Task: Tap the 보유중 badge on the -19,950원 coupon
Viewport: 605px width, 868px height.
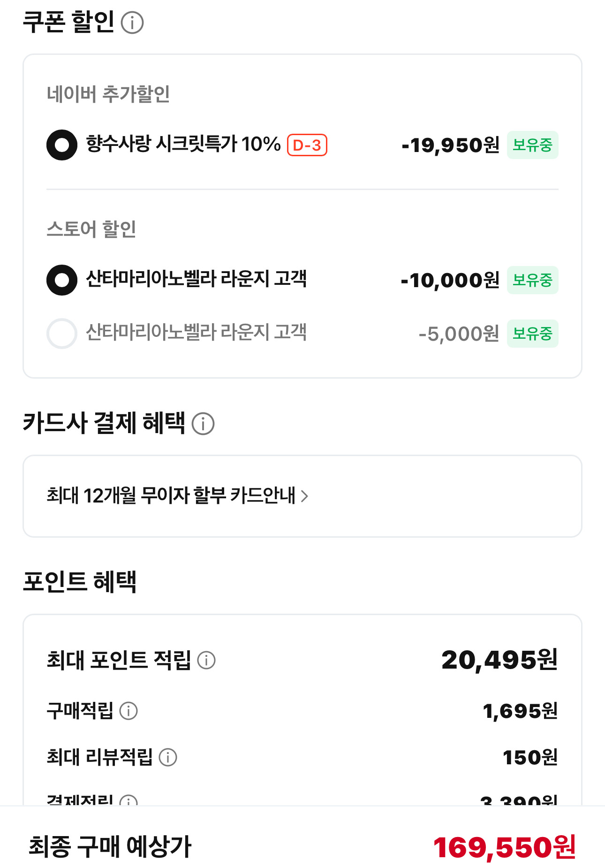Action: pos(533,145)
